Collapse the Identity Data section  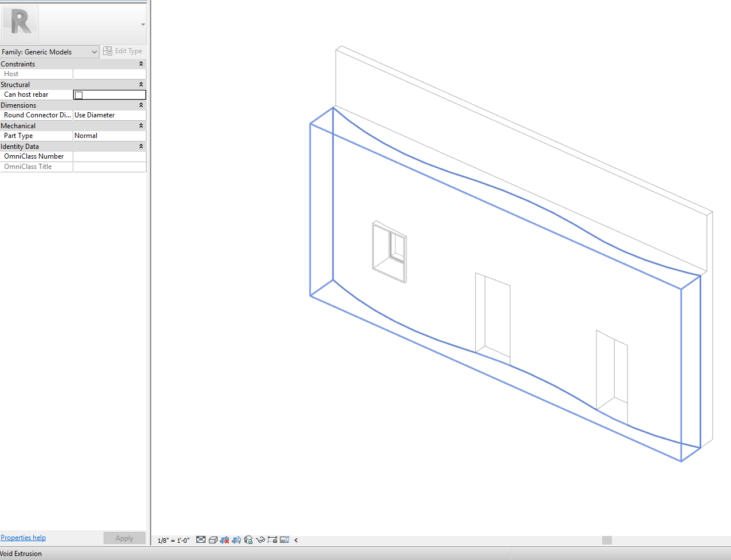(141, 146)
